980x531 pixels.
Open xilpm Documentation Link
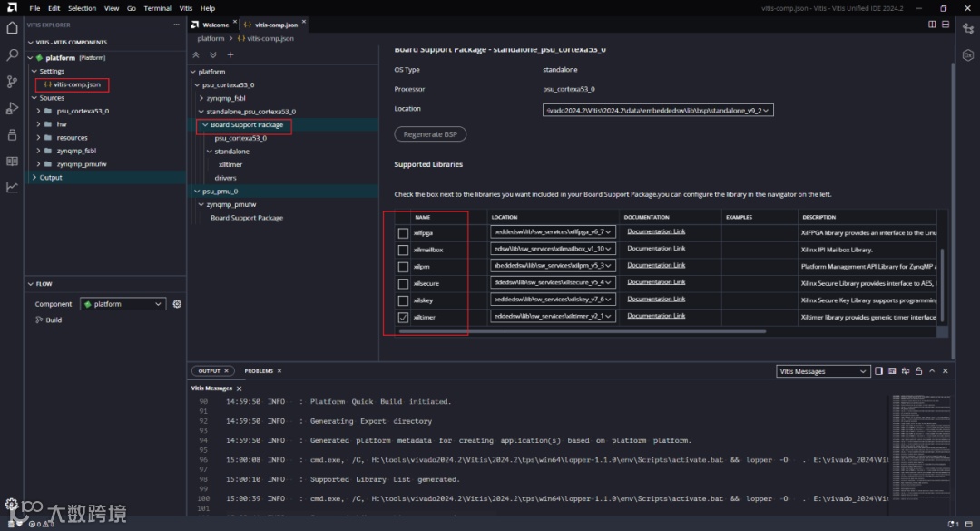click(x=656, y=265)
